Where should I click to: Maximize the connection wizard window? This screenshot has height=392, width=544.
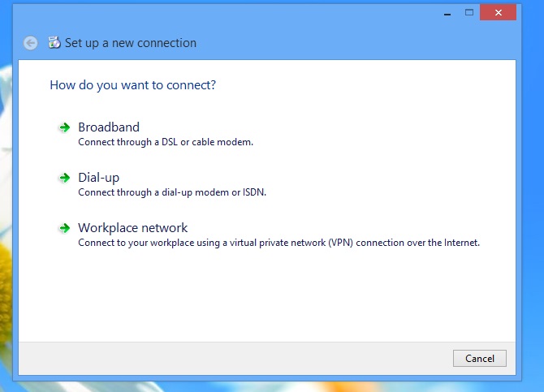[x=469, y=13]
